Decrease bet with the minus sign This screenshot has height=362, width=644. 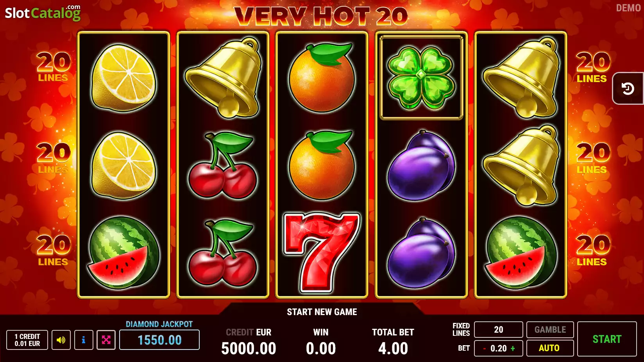coord(484,348)
